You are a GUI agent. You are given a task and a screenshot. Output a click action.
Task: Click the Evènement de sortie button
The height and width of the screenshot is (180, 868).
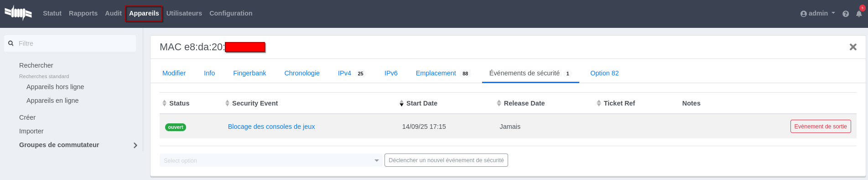pyautogui.click(x=821, y=127)
